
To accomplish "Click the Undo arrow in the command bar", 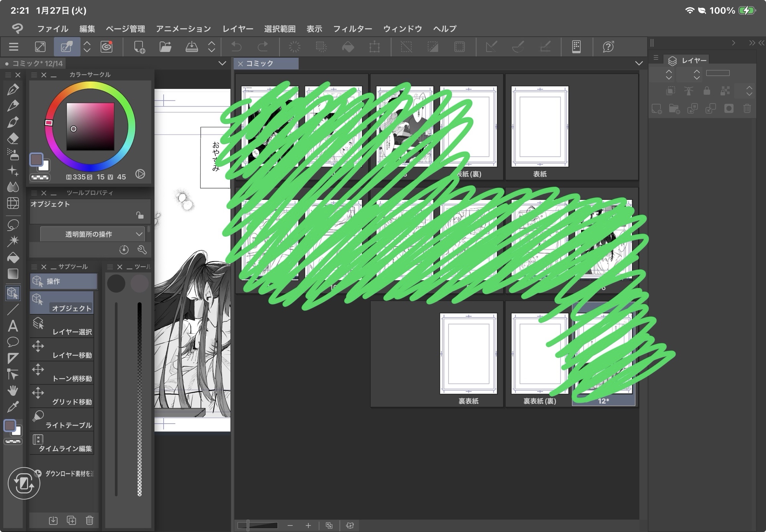I will [236, 47].
